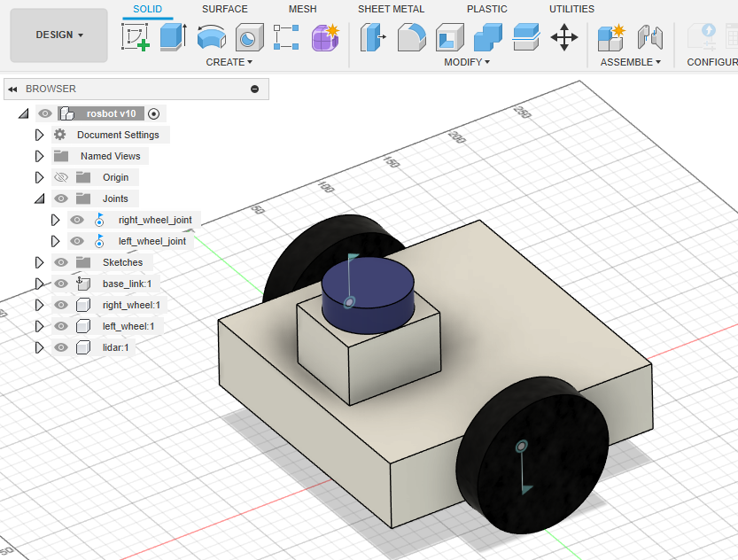Hide the left_wheel:1 component
The width and height of the screenshot is (738, 560).
pyautogui.click(x=61, y=326)
